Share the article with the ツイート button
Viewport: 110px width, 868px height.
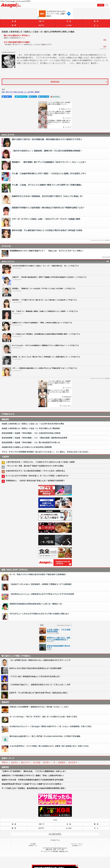[32, 96]
